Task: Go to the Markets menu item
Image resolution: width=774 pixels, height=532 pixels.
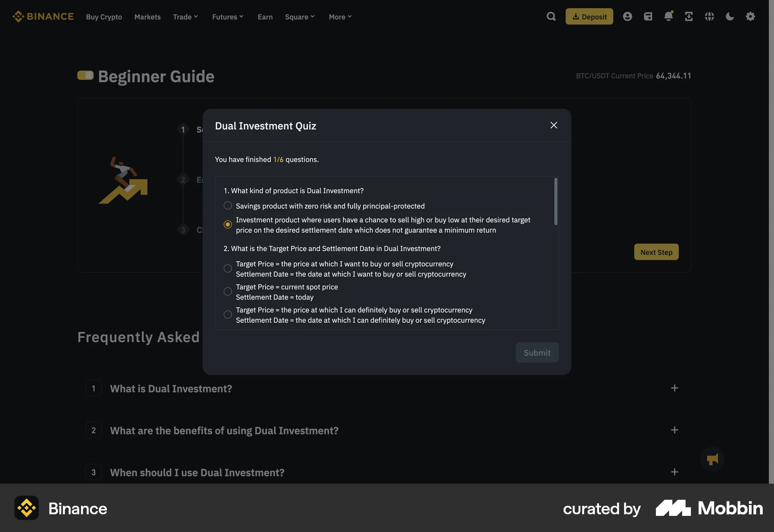Action: pos(147,17)
